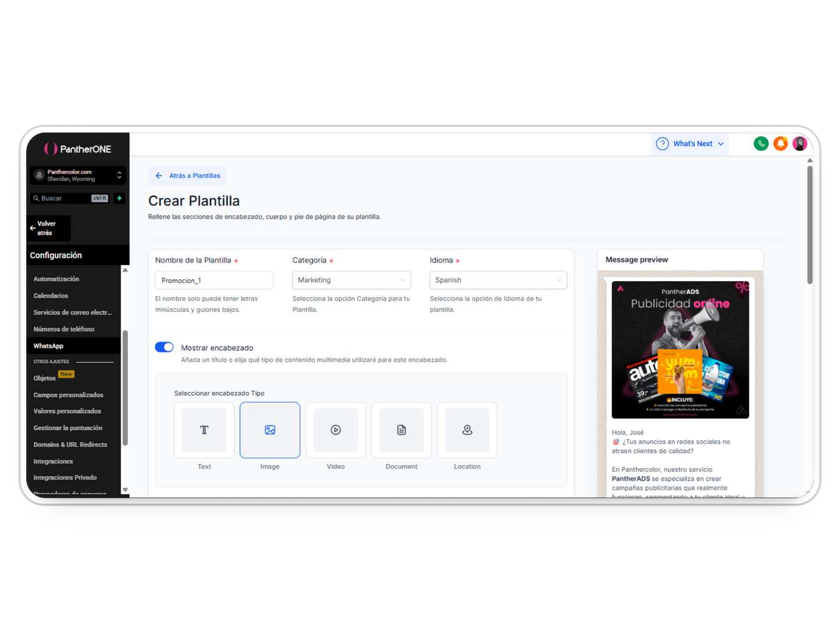Click the PantherONE logo
This screenshot has height=630, width=840.
(77, 149)
